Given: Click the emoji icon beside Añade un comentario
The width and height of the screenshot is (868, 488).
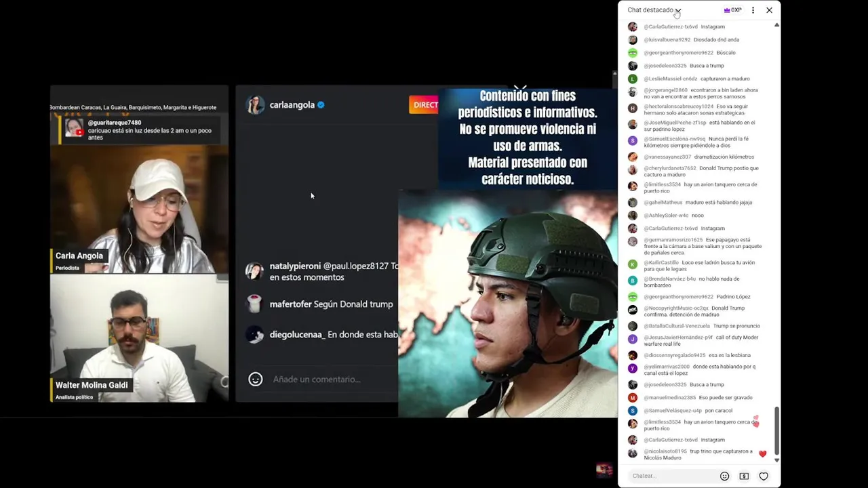Looking at the screenshot, I should point(256,380).
